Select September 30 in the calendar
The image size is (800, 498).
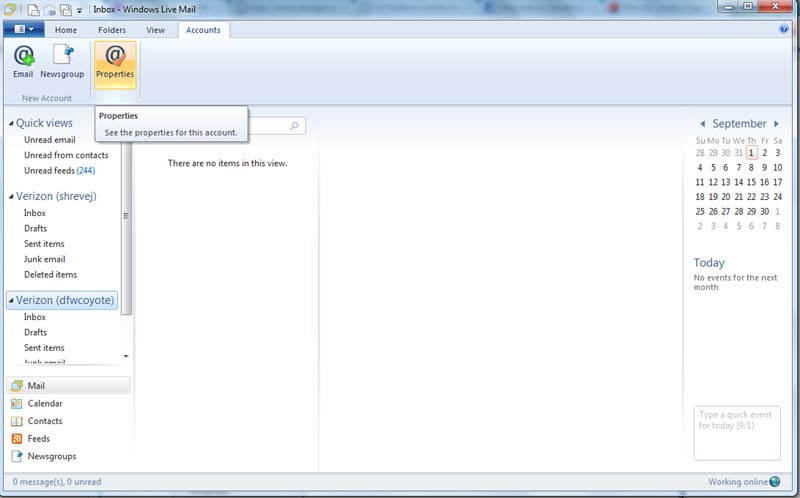[764, 211]
